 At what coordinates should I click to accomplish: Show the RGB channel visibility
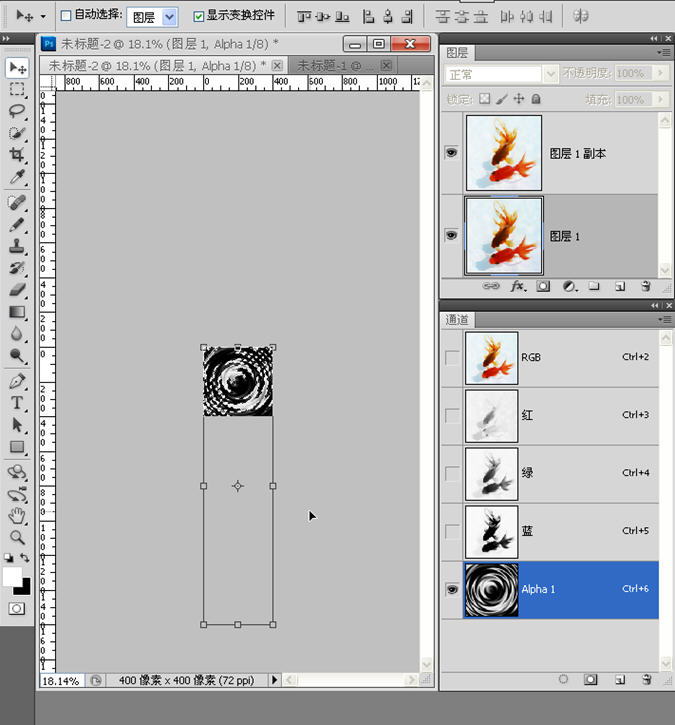pos(452,358)
